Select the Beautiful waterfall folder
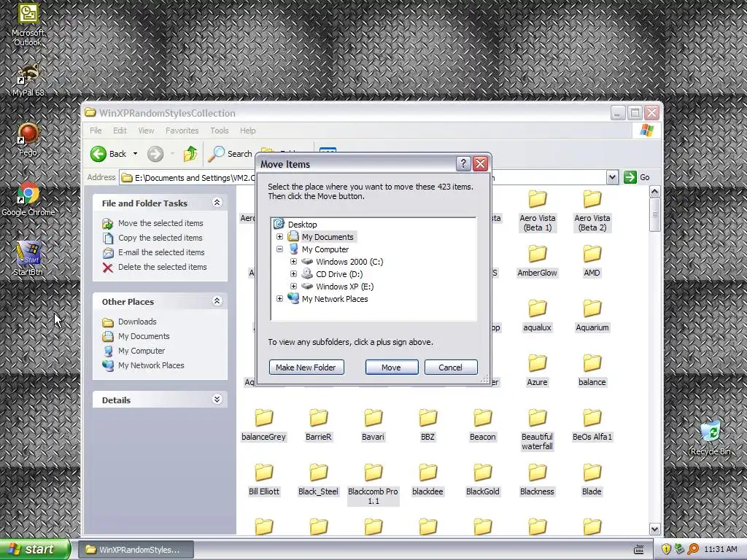 (x=538, y=430)
